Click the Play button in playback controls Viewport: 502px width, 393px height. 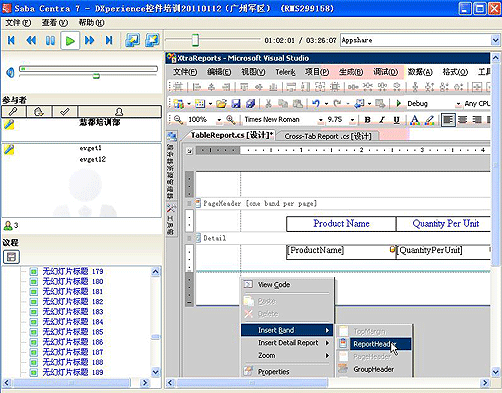(x=70, y=41)
